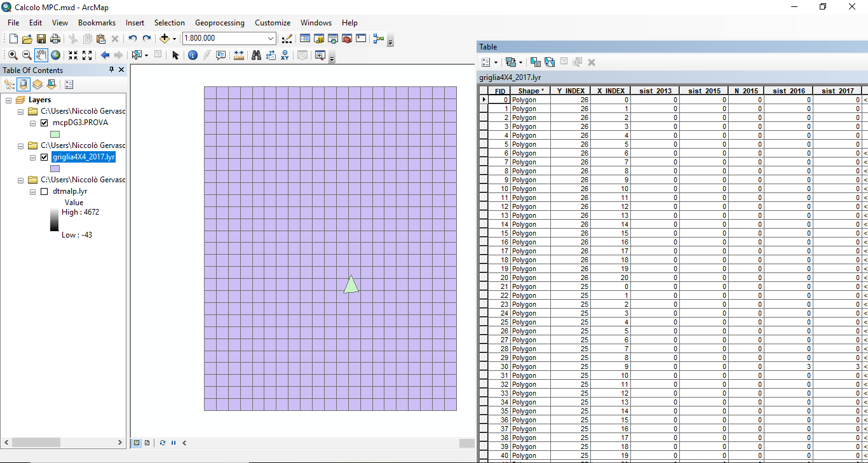Open the map scale dropdown
This screenshot has height=463, width=868.
pos(271,39)
